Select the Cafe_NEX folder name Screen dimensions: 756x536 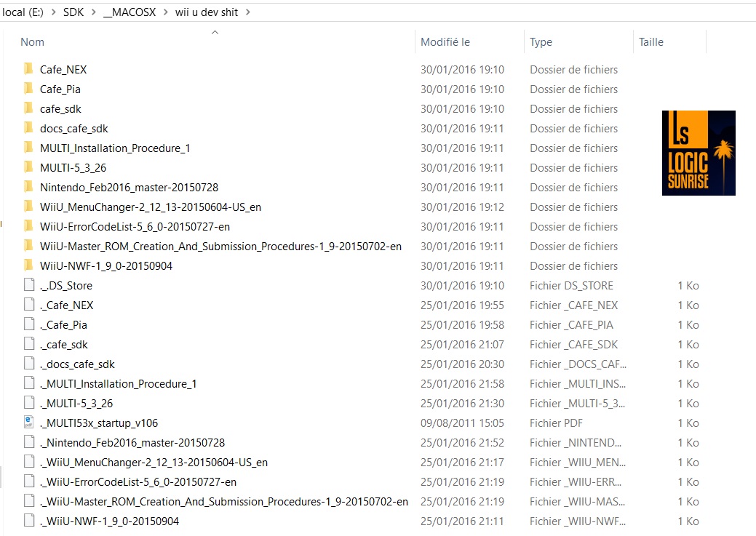point(63,69)
